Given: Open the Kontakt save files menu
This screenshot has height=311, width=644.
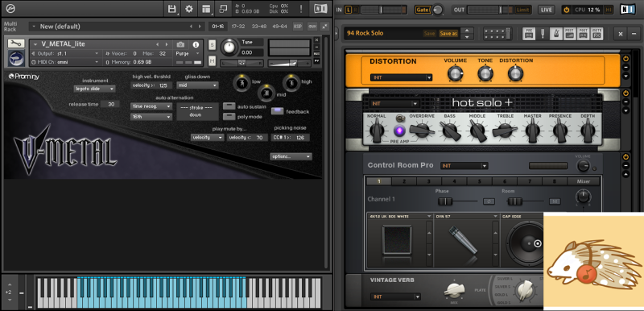Looking at the screenshot, I should [172, 9].
